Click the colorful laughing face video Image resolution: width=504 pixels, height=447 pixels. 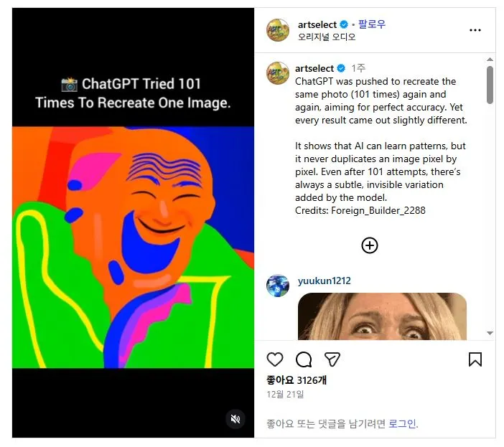point(133,248)
